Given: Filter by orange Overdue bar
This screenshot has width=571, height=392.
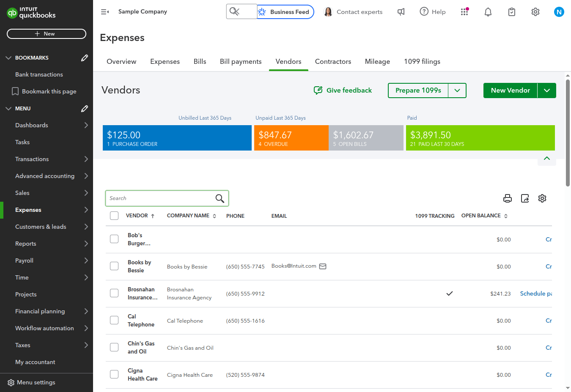Looking at the screenshot, I should tap(291, 138).
